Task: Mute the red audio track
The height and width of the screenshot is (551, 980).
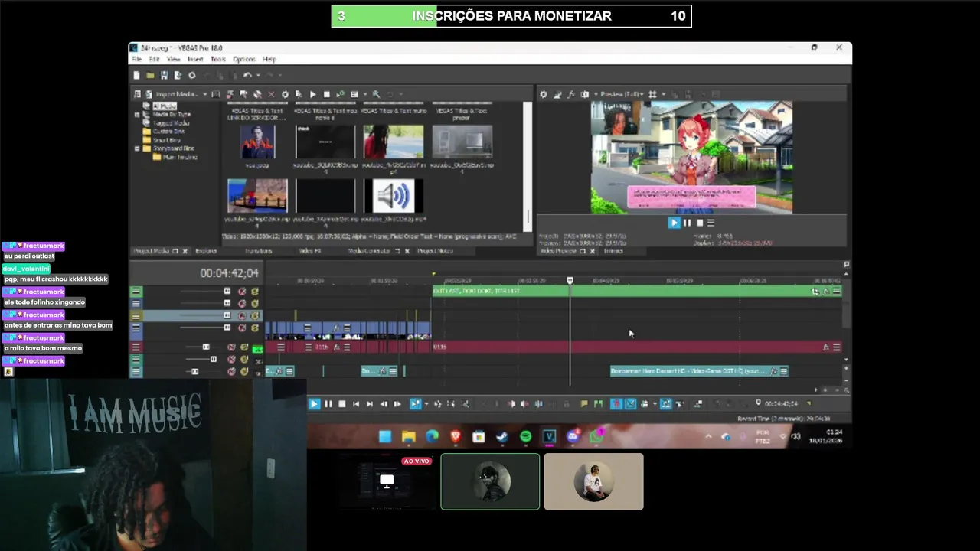Action: 231,347
